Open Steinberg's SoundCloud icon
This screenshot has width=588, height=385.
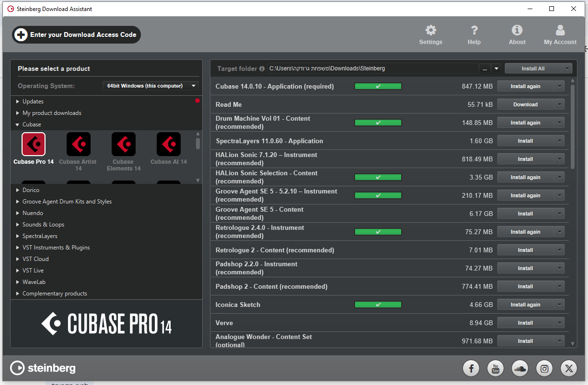click(520, 368)
